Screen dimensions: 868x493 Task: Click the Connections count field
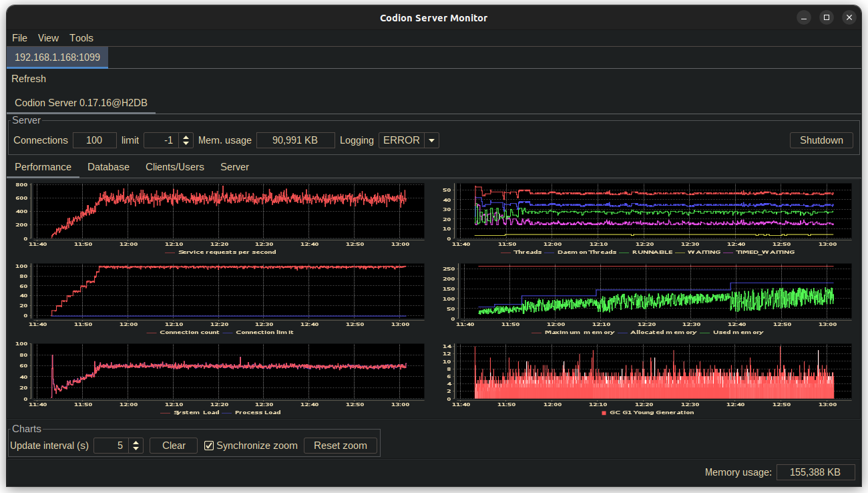(x=94, y=140)
